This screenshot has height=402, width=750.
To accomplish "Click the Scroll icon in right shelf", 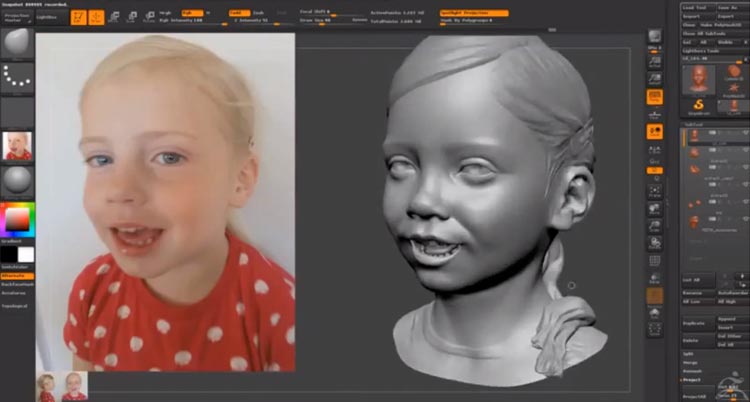I will [655, 61].
